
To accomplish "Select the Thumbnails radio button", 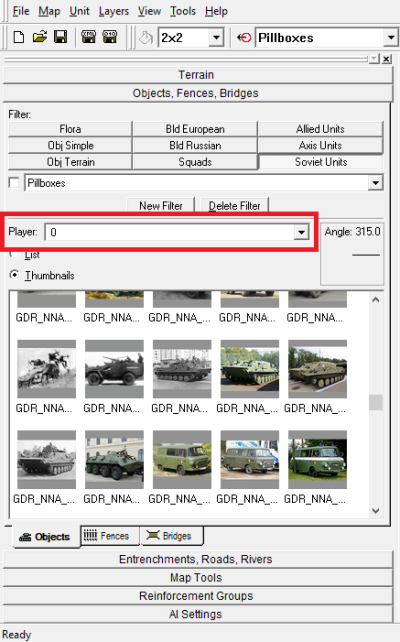I will [14, 275].
